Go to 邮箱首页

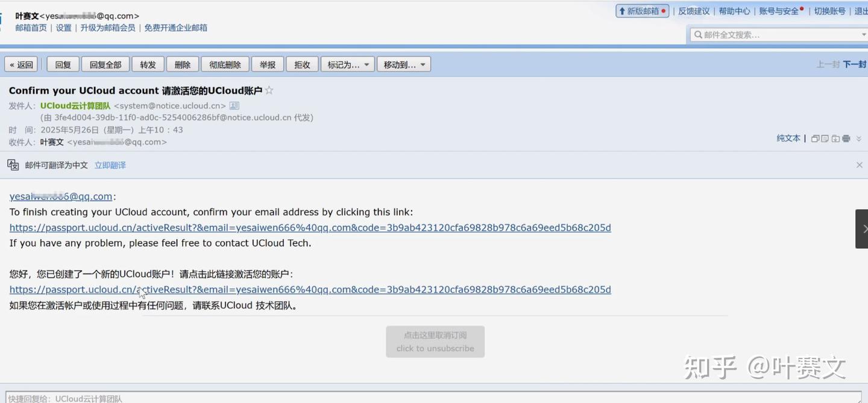coord(31,28)
